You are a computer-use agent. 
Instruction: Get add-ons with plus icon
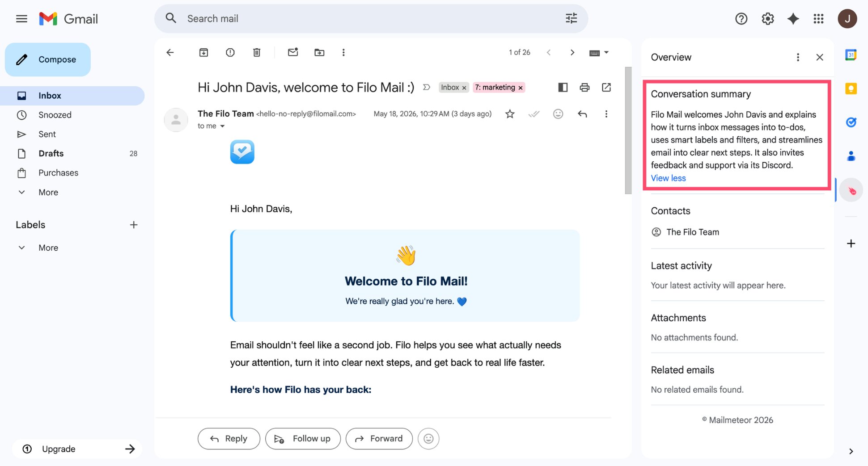coord(851,243)
